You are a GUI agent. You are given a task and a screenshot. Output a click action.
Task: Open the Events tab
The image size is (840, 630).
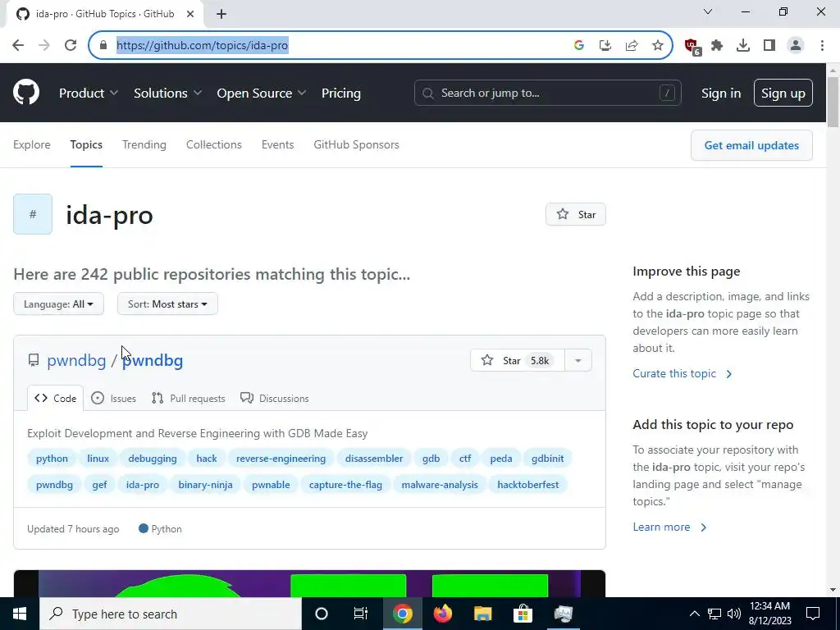click(x=277, y=144)
